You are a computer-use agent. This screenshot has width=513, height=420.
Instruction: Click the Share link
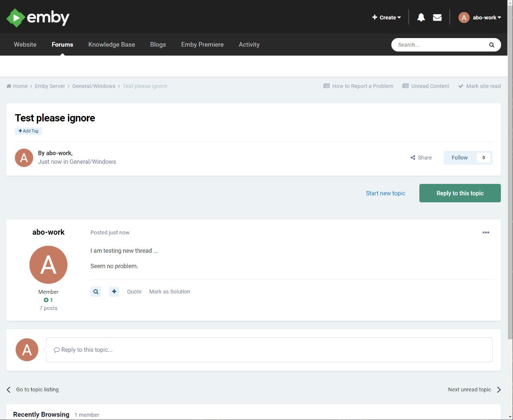(421, 157)
